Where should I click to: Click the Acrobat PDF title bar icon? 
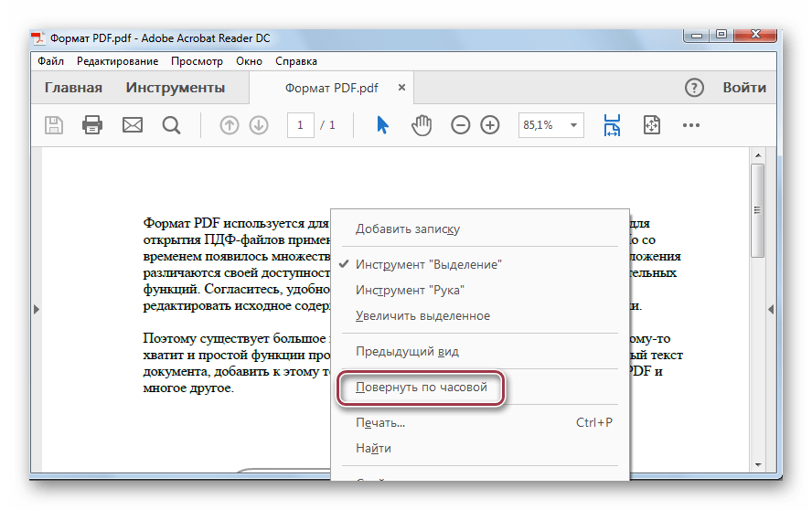[x=38, y=38]
